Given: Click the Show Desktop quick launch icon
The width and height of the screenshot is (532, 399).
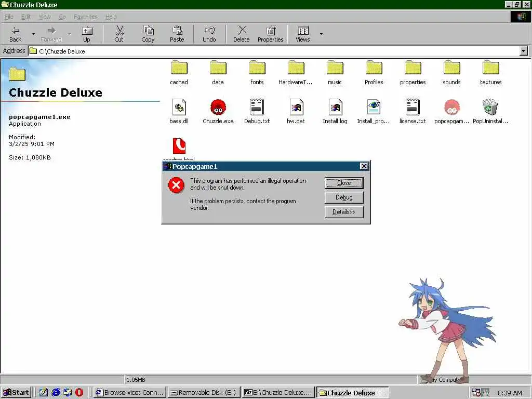Looking at the screenshot, I should (44, 393).
